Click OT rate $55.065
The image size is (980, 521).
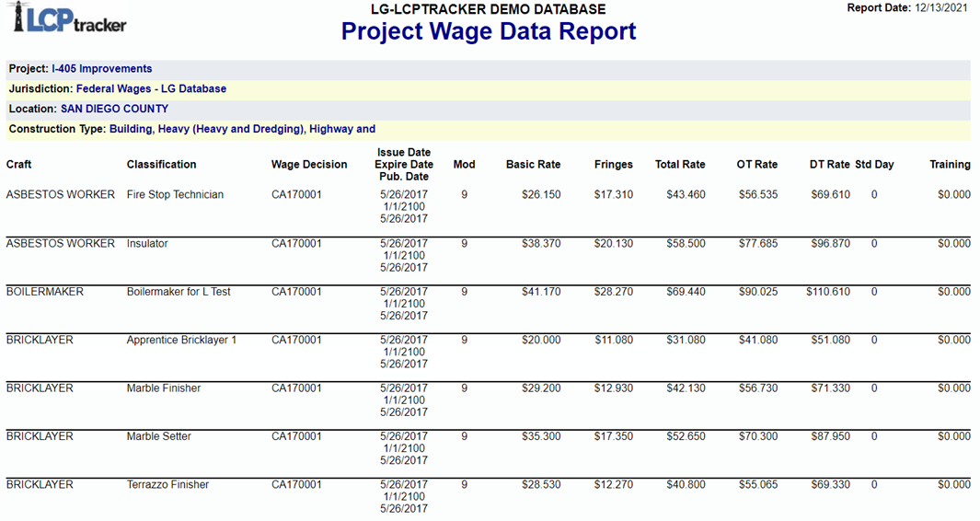coord(758,485)
